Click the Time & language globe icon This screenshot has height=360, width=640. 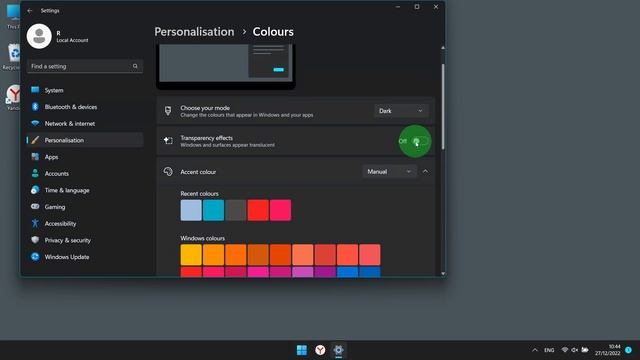pyautogui.click(x=35, y=190)
